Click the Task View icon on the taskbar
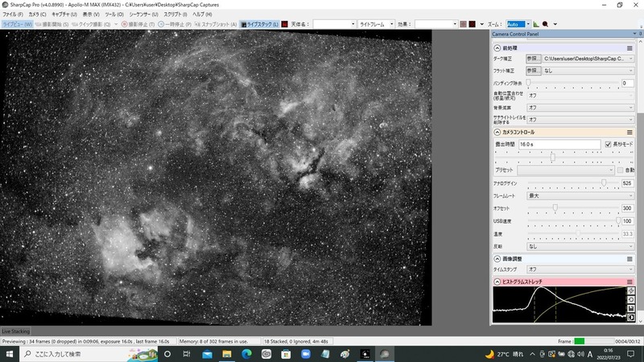Viewport: 644px width, 362px height. (x=187, y=354)
